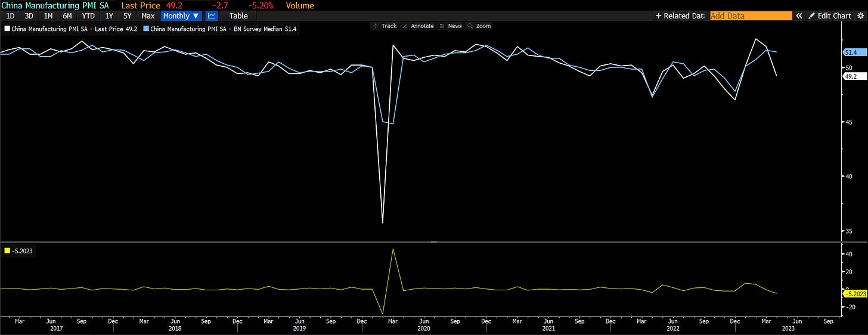Open the Monthly periodicity dropdown
Screen dimensions: 868x335
[181, 16]
